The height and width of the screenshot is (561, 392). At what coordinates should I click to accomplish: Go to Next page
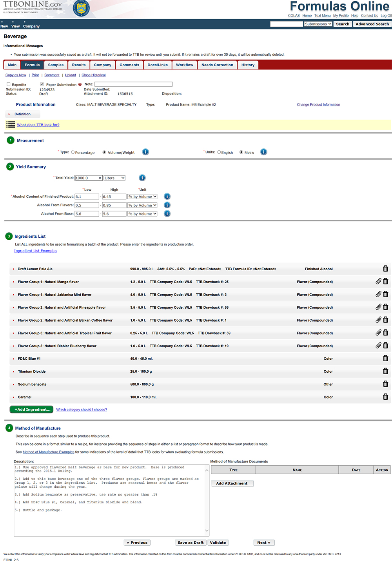pos(264,543)
